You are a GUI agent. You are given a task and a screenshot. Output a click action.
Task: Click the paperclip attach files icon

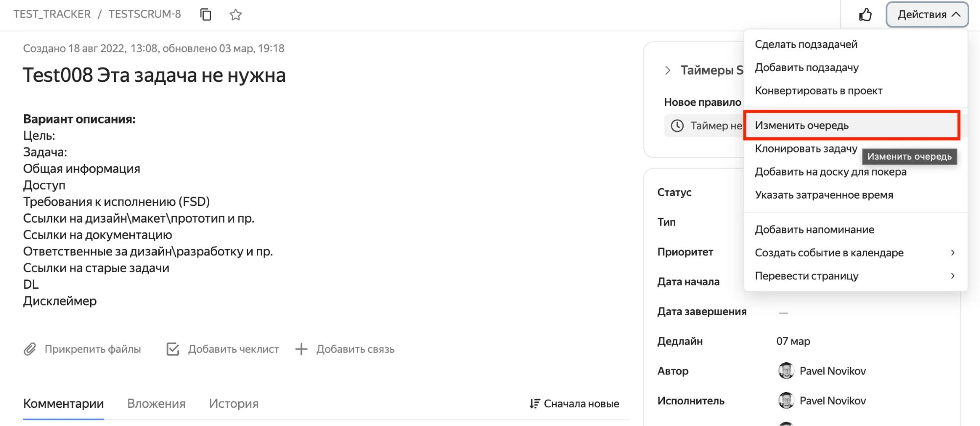[x=30, y=349]
